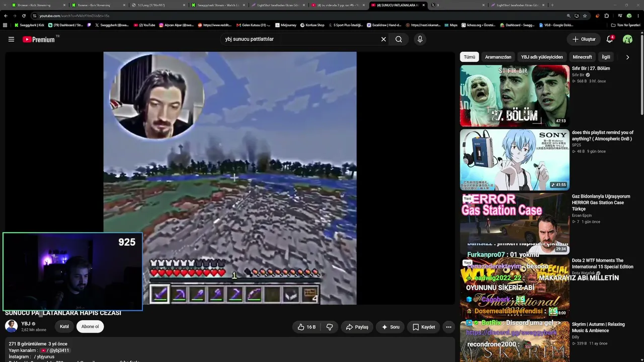Subscribe with the Abone ol button
Screen dimensions: 644x362
[90, 327]
